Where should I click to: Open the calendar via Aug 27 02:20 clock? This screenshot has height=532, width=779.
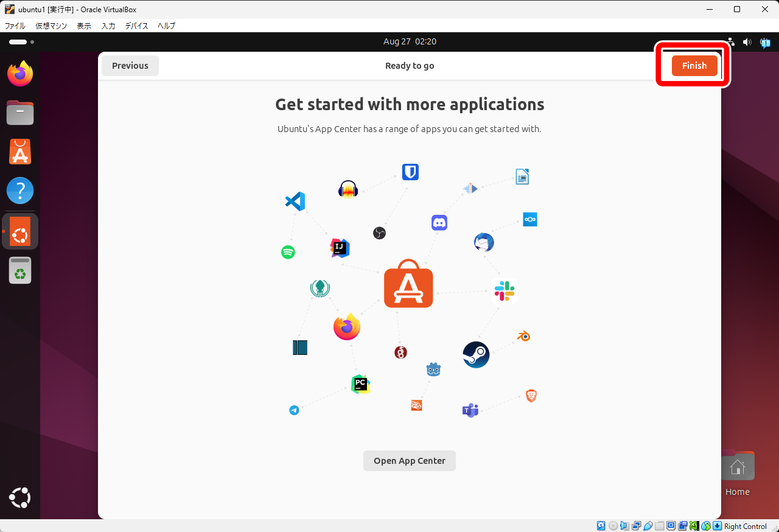(x=410, y=41)
